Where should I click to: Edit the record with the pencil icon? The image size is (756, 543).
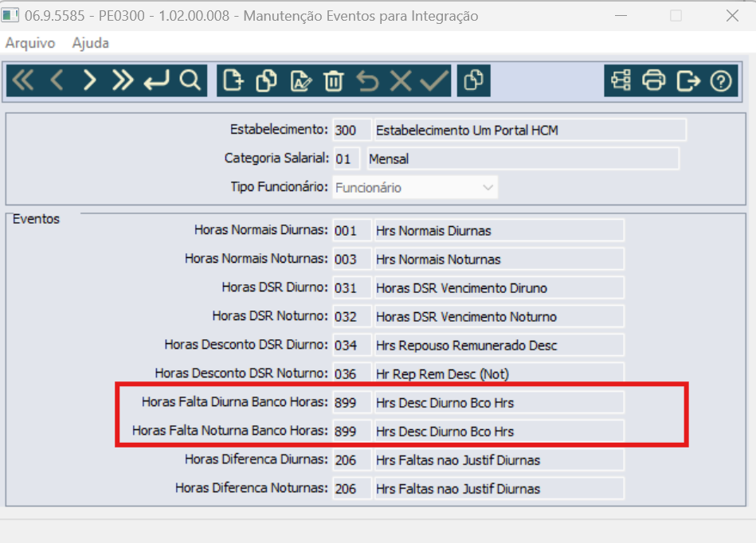click(x=301, y=80)
